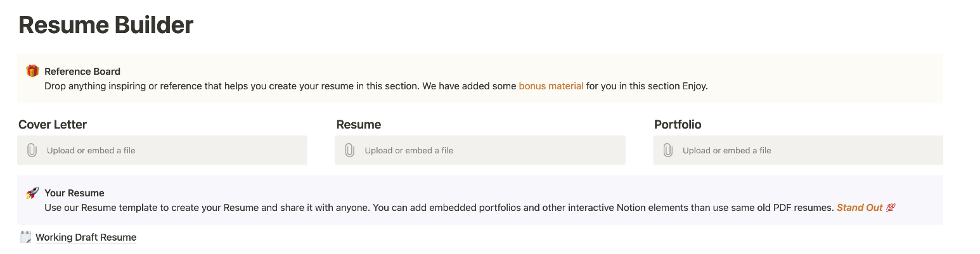Click the paperclip icon under Resume

[349, 150]
